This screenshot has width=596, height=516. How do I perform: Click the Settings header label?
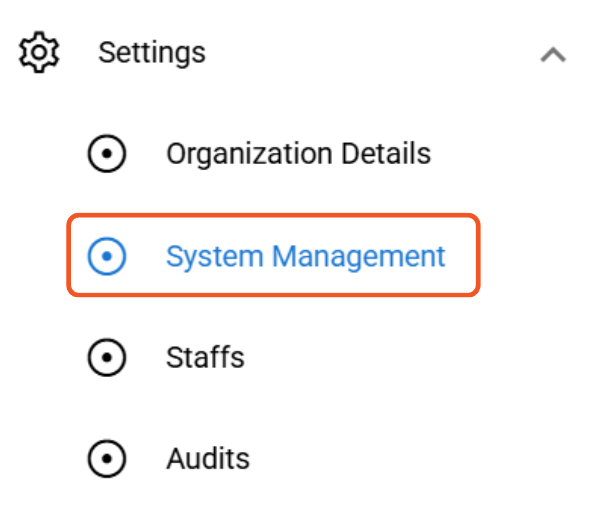point(152,53)
